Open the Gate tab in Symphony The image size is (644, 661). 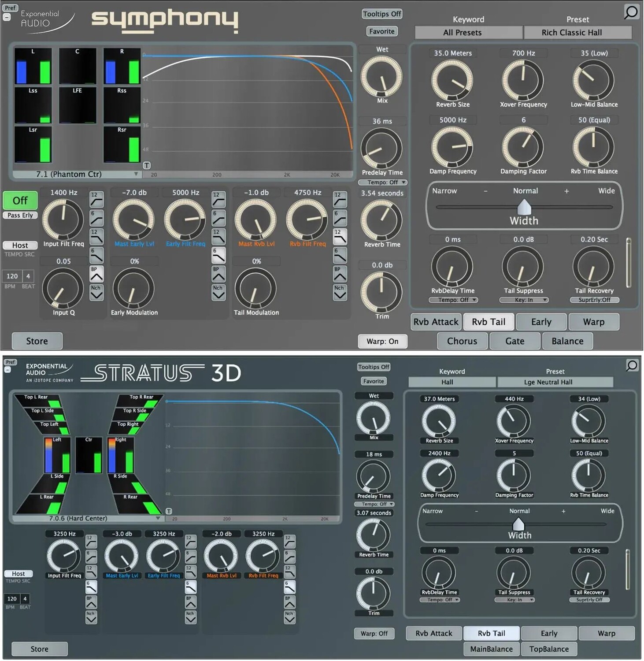tap(514, 341)
